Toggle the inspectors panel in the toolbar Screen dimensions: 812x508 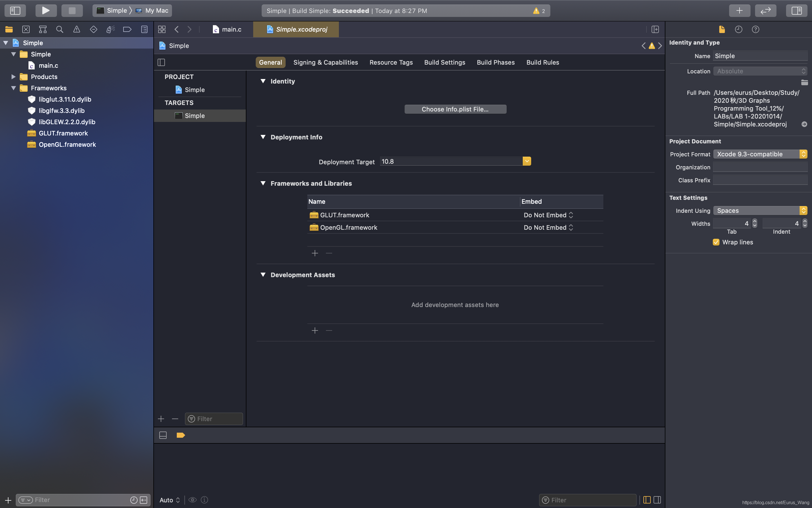coord(796,10)
